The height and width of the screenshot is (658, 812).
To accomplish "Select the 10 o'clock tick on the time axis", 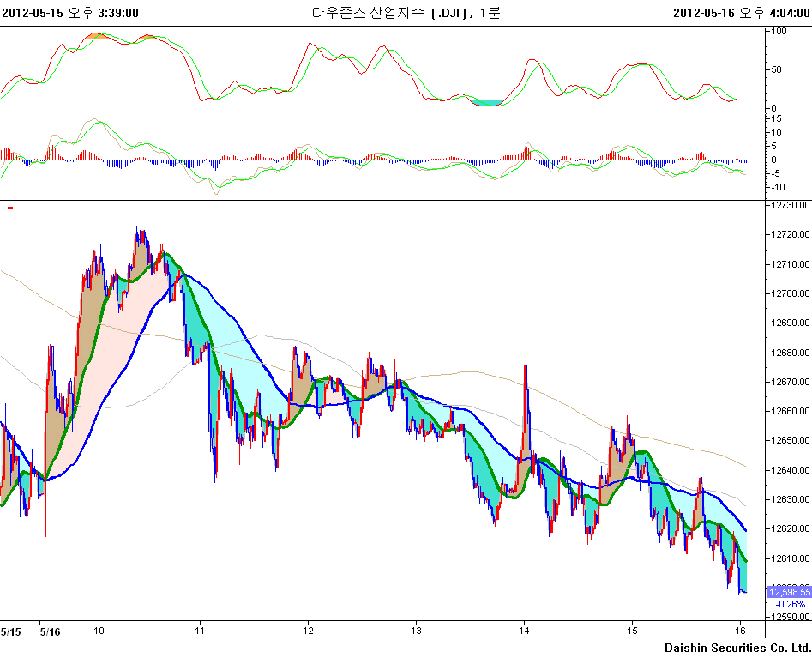I will [99, 631].
